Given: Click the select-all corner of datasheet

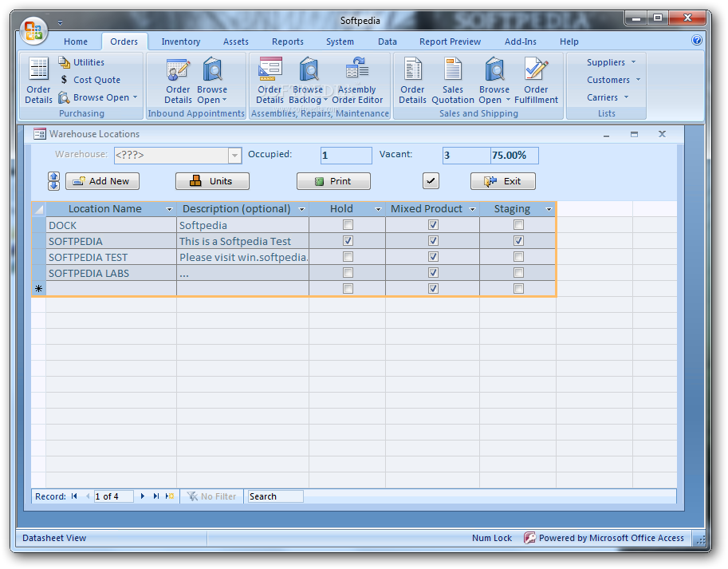Looking at the screenshot, I should (39, 210).
